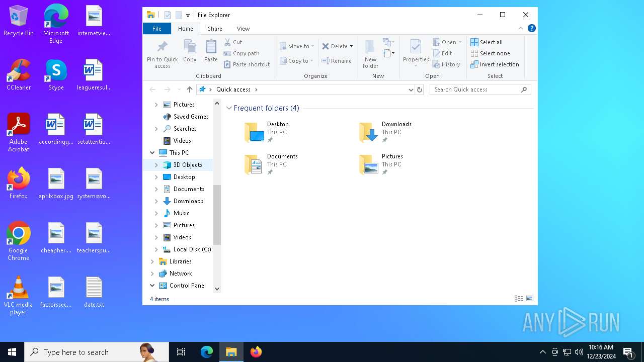Click Quick access in address bar
This screenshot has width=644, height=362.
point(233,89)
